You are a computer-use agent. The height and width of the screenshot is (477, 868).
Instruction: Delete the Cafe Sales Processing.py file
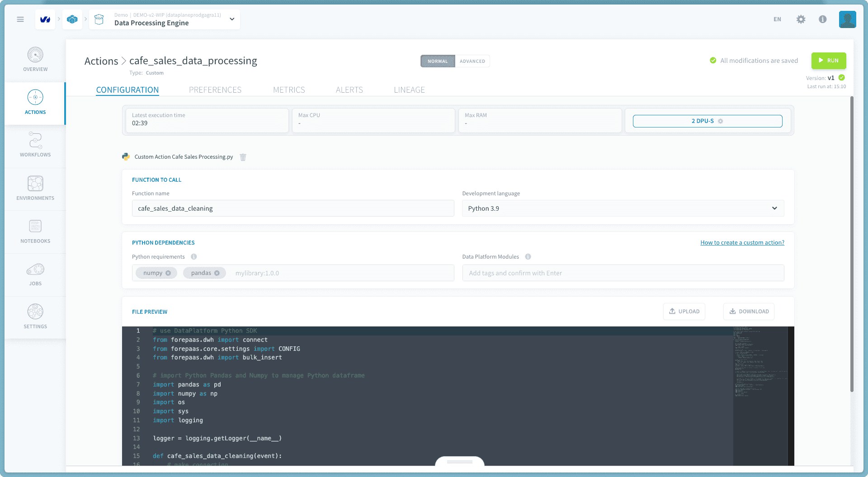[243, 157]
